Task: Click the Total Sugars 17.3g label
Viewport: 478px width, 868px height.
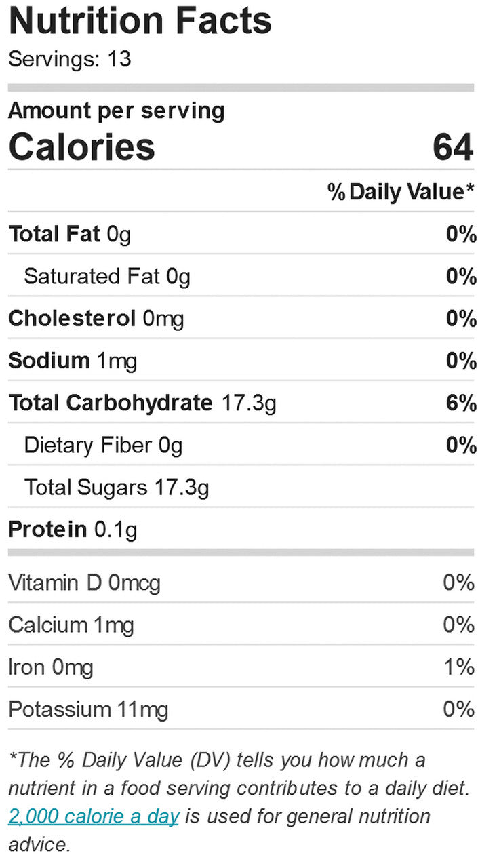Action: tap(117, 488)
